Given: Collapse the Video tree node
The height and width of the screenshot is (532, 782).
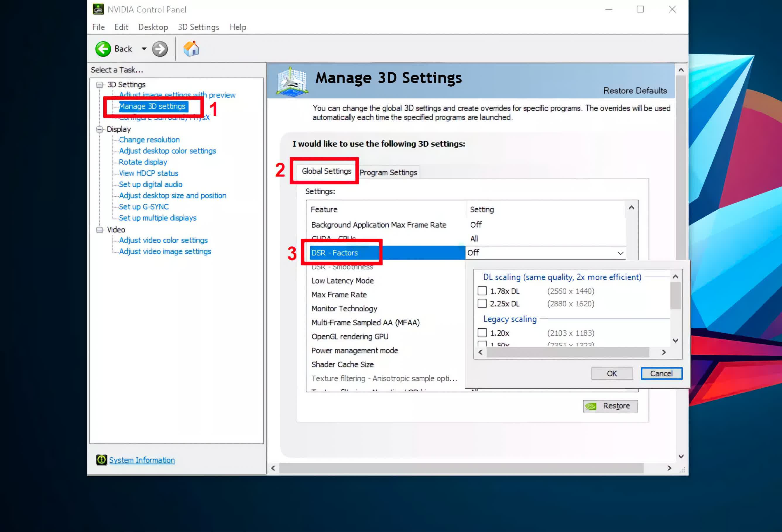Looking at the screenshot, I should point(100,230).
